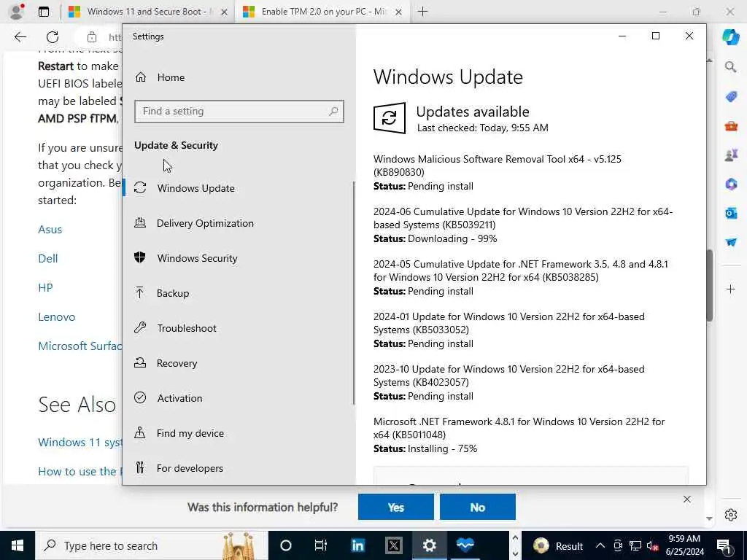Click the Backup arrow icon

[x=139, y=292]
